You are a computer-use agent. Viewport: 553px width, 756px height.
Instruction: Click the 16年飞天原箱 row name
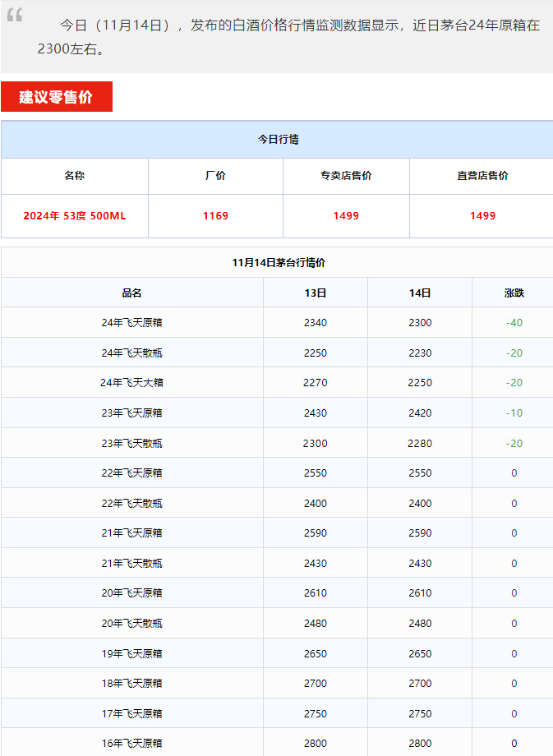[132, 744]
